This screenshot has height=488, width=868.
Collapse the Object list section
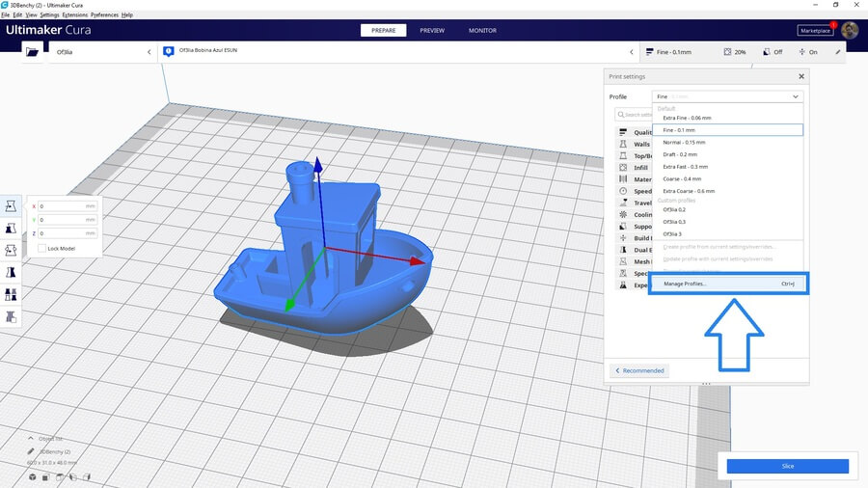tap(30, 438)
